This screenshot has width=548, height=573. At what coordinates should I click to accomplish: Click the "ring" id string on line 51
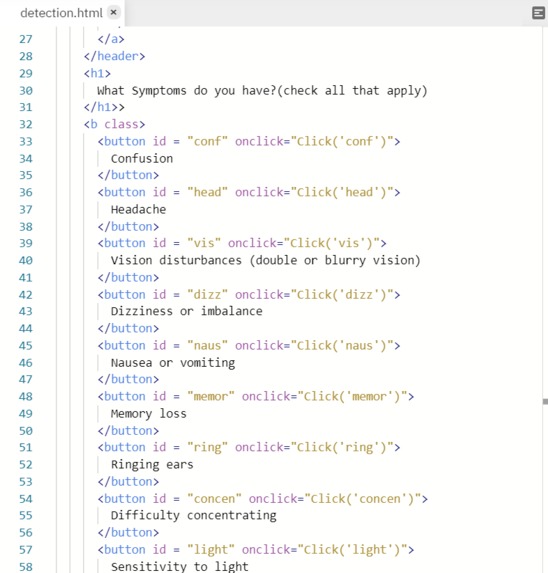point(208,447)
